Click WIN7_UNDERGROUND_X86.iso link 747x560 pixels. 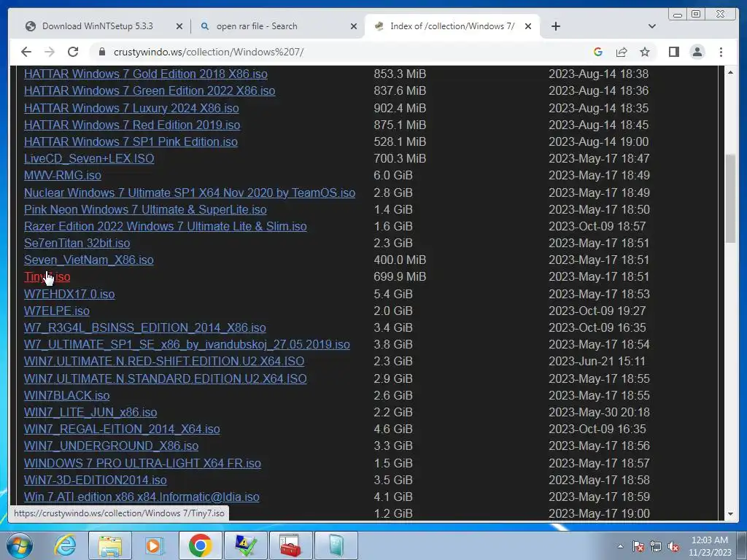(111, 446)
